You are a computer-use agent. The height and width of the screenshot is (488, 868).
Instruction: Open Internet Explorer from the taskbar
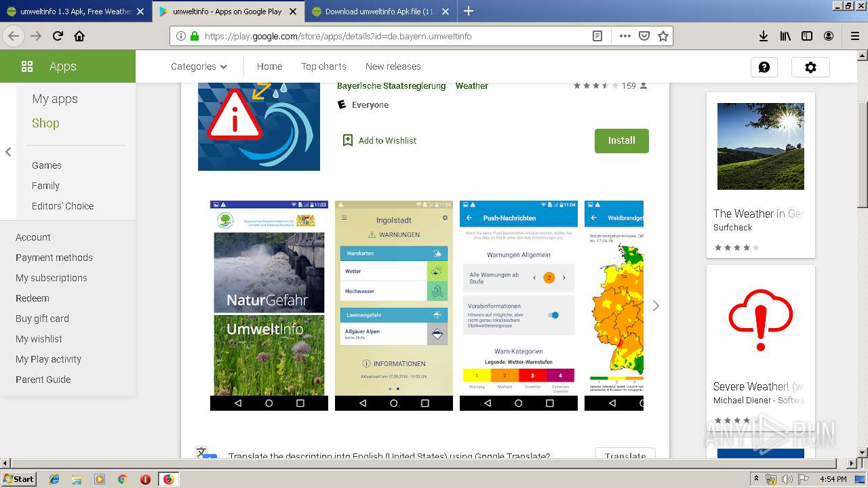pos(54,479)
